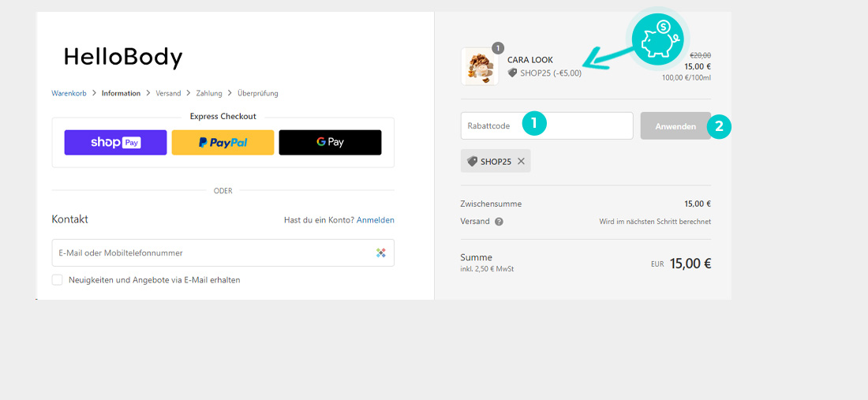Viewport: 868px width, 400px height.
Task: Focus the E-Mail oder Mobiltelefonnummer field
Action: 223,252
